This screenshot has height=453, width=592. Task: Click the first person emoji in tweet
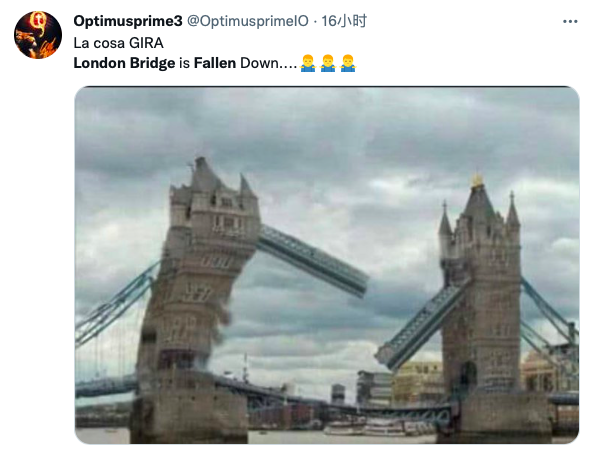(308, 63)
